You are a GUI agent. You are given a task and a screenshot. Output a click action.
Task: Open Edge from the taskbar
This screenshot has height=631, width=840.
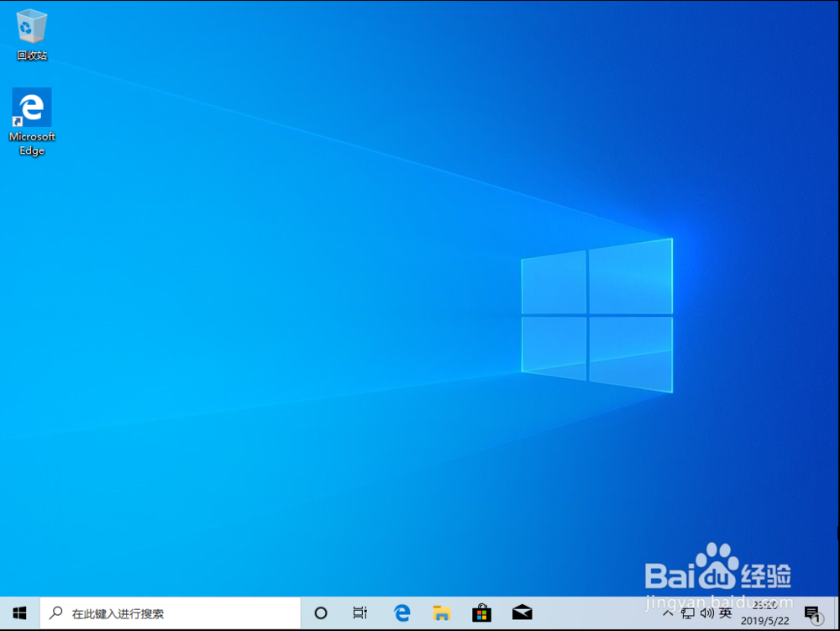(402, 613)
